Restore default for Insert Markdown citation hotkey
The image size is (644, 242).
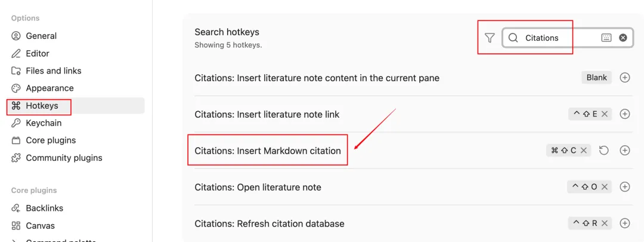coord(604,151)
